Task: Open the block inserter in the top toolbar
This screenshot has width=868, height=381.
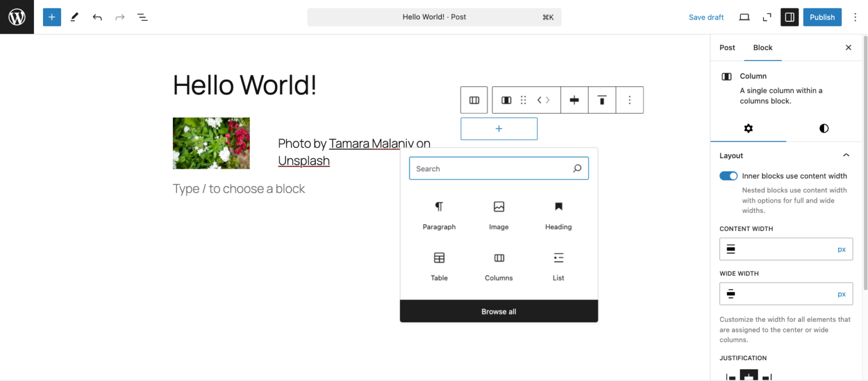Action: pyautogui.click(x=51, y=17)
